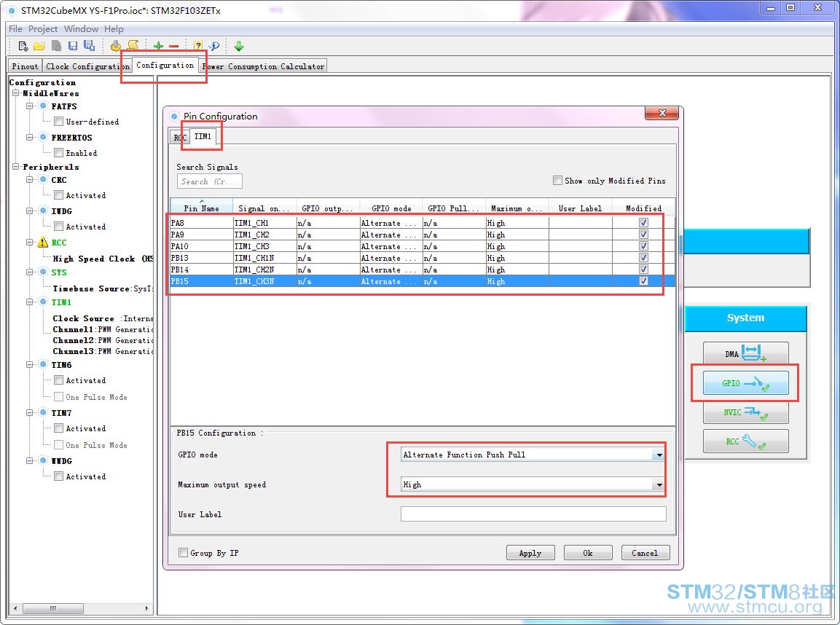Click the WWDG peripheral tree icon

44,460
